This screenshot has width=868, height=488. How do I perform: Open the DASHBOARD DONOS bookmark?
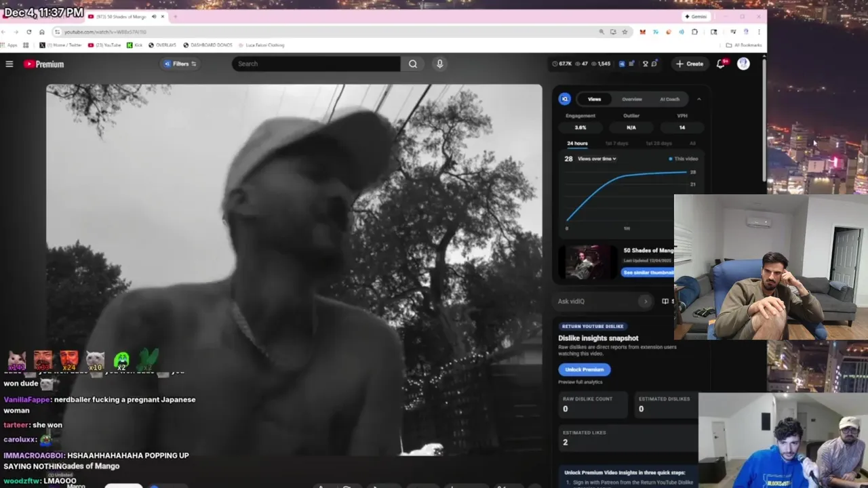click(208, 45)
